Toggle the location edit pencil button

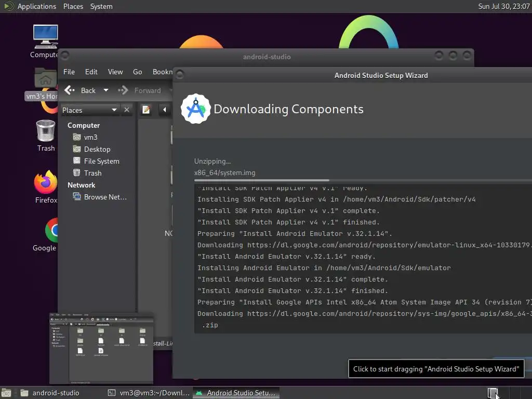(x=146, y=110)
